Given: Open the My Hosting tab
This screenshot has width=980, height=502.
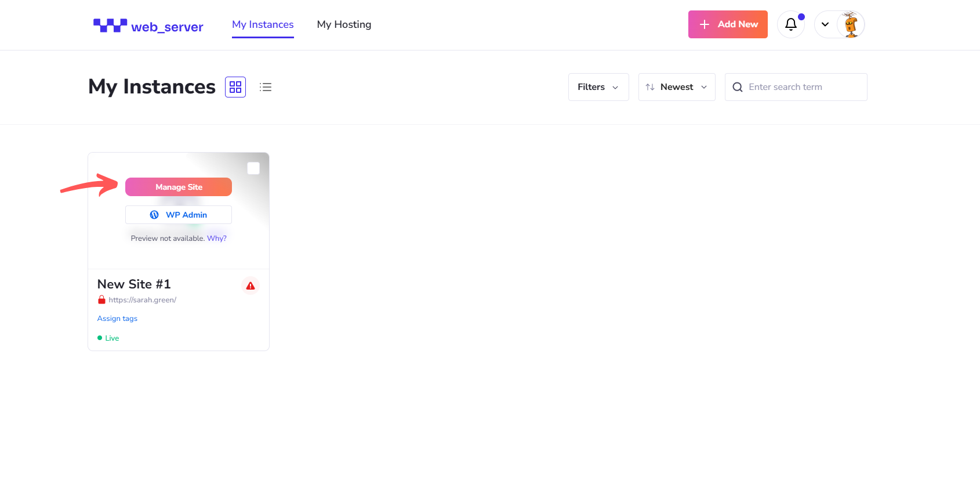Looking at the screenshot, I should (344, 24).
